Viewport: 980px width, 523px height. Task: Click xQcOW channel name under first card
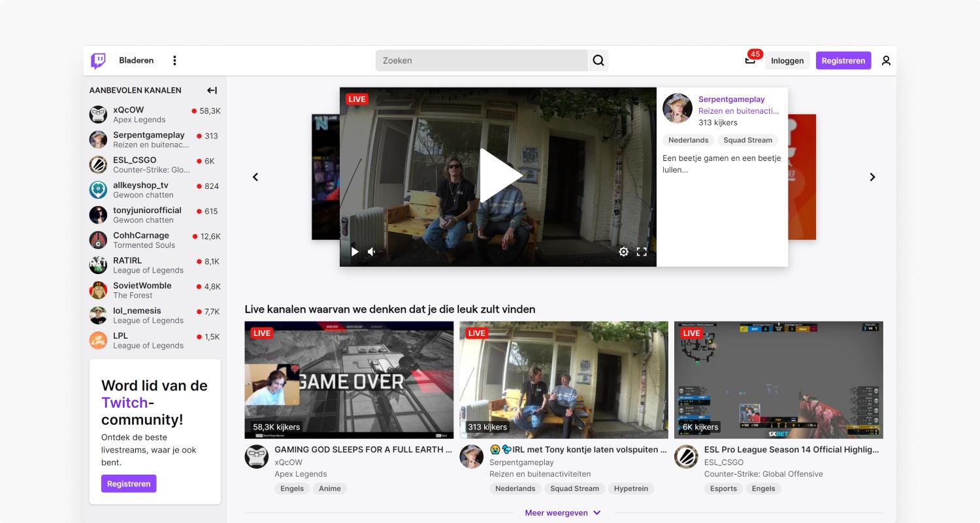click(x=288, y=462)
